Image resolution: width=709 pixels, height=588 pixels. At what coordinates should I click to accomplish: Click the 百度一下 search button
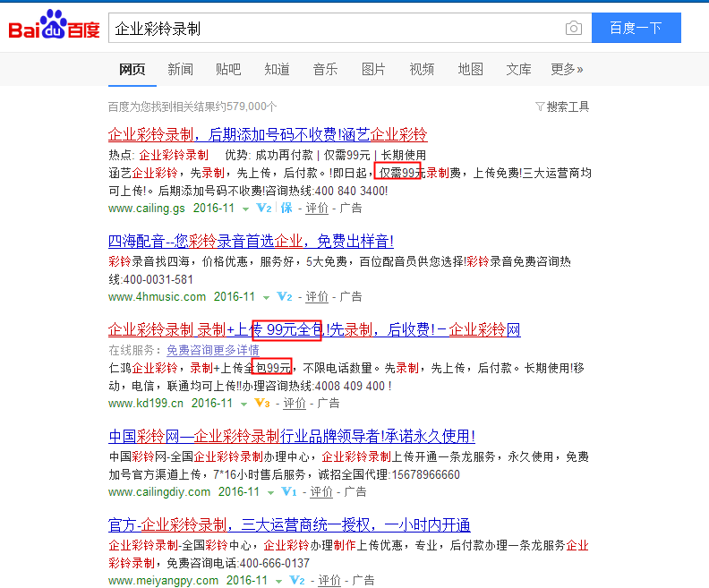(636, 28)
